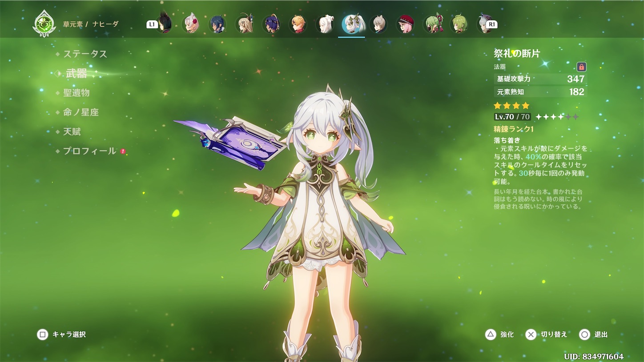Click the Dendro element emblem icon

pos(44,24)
